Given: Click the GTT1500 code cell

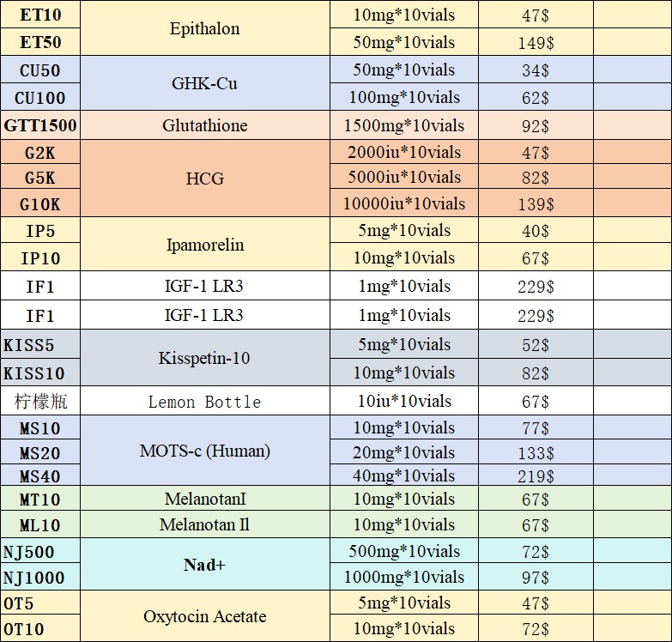Looking at the screenshot, I should click(40, 125).
